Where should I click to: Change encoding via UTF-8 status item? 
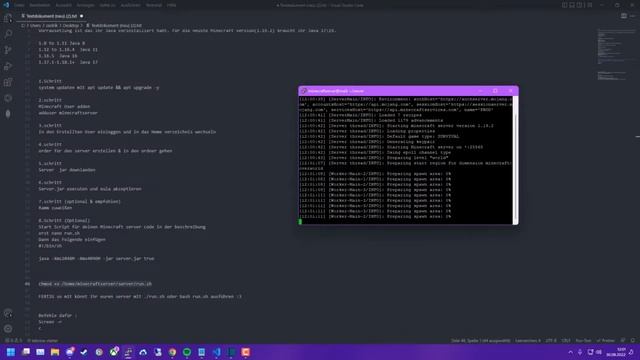551,340
